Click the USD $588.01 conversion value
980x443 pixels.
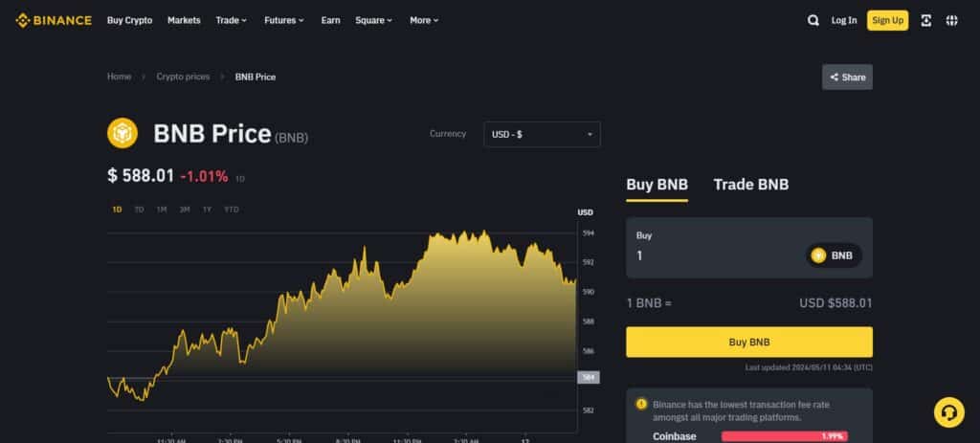tap(835, 303)
